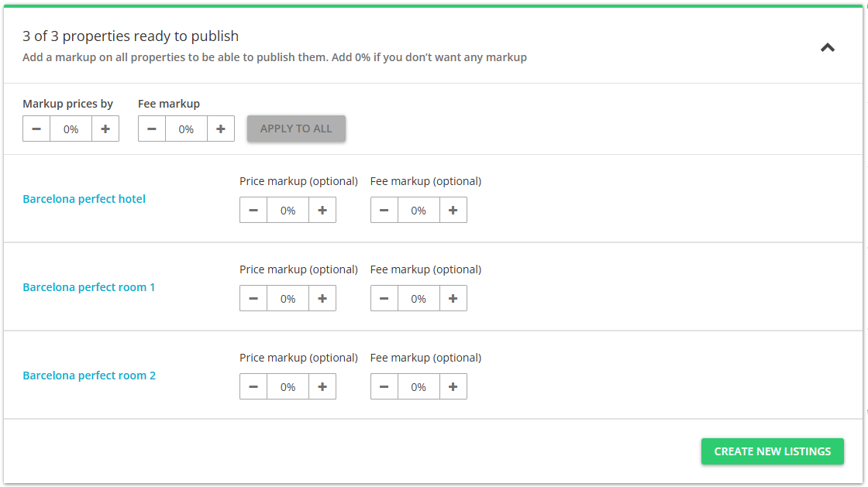The width and height of the screenshot is (868, 487).
Task: Increase the global Markup prices by value
Action: coord(105,129)
